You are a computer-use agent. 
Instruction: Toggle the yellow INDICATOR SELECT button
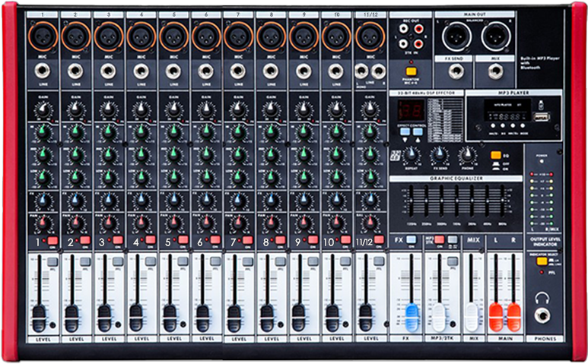542,261
